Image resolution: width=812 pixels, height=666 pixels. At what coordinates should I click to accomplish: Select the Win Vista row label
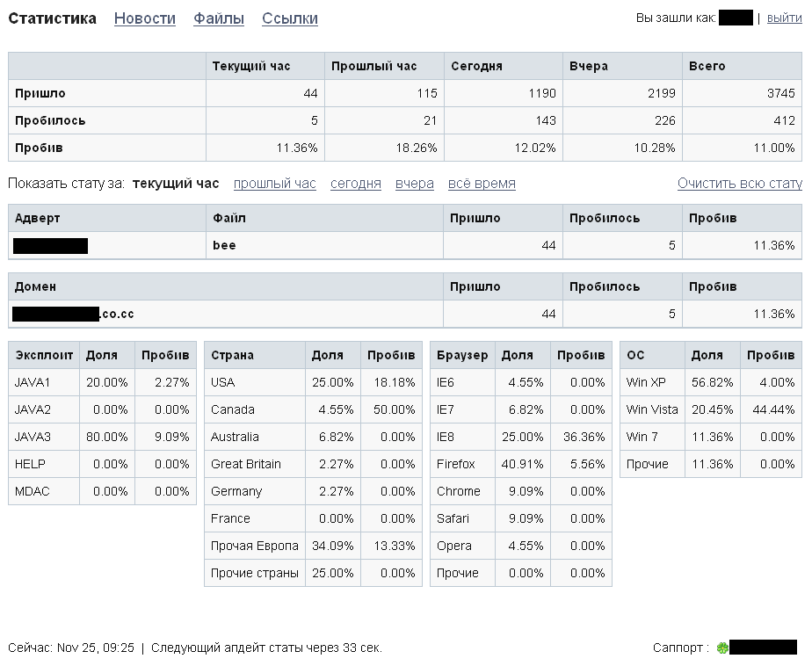tap(653, 409)
